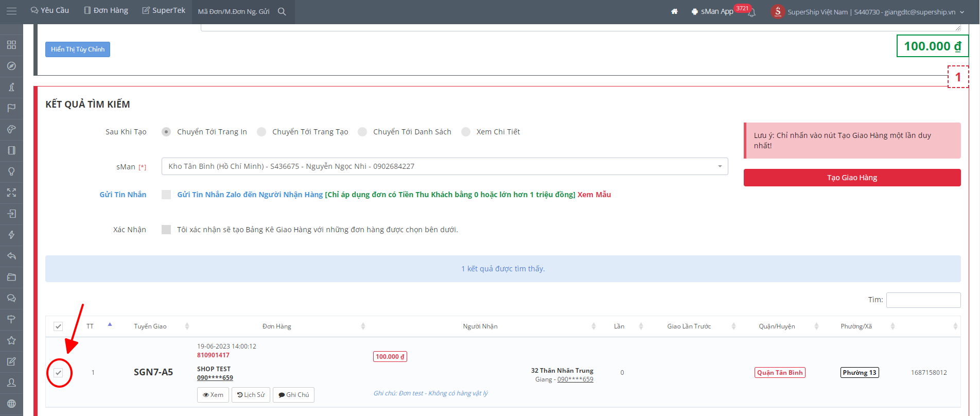Screen dimensions: 980x416
Task: Sort by TT column
Action: (x=90, y=326)
